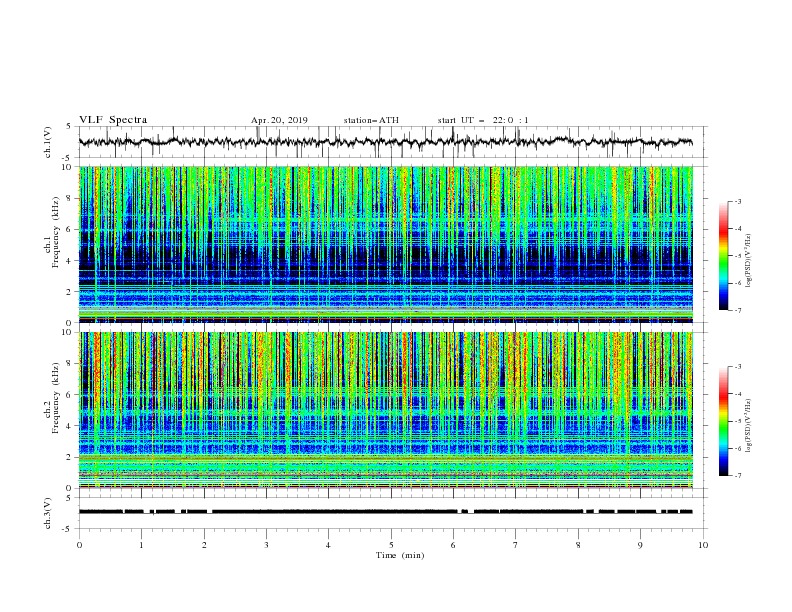Click the "10" tick on the time axis

pyautogui.click(x=703, y=545)
